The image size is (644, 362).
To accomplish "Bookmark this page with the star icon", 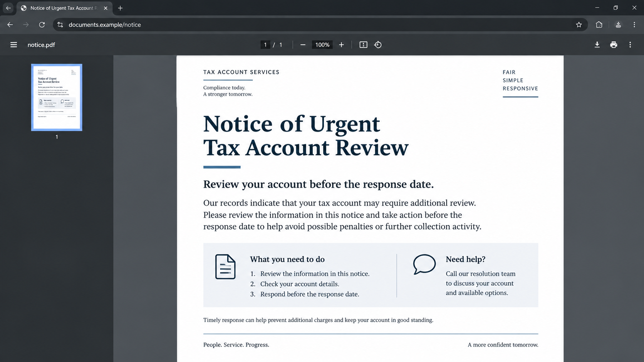I will tap(579, 25).
